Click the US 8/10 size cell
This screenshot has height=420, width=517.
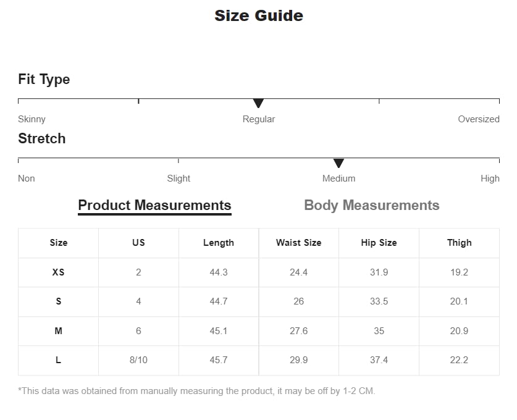pyautogui.click(x=138, y=360)
